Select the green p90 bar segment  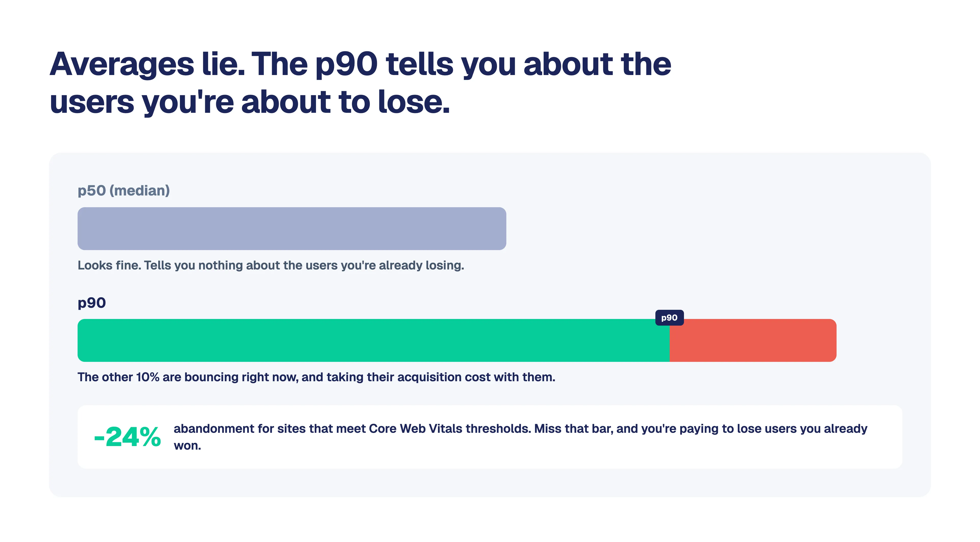(373, 340)
